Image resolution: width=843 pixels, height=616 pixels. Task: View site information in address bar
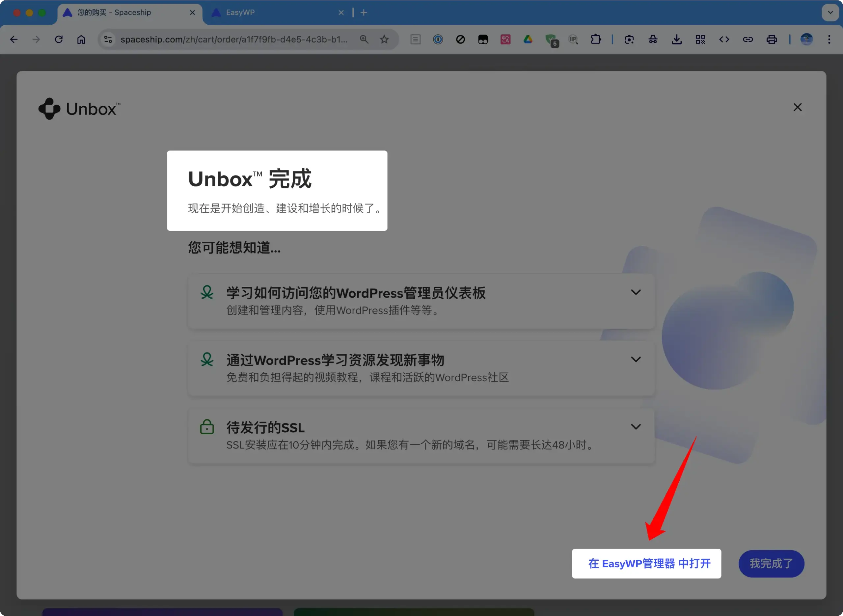coord(108,40)
